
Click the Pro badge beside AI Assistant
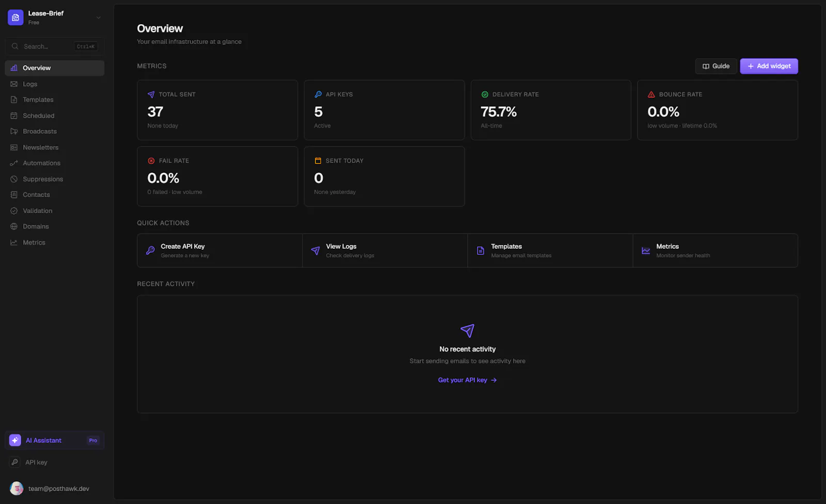coord(93,441)
